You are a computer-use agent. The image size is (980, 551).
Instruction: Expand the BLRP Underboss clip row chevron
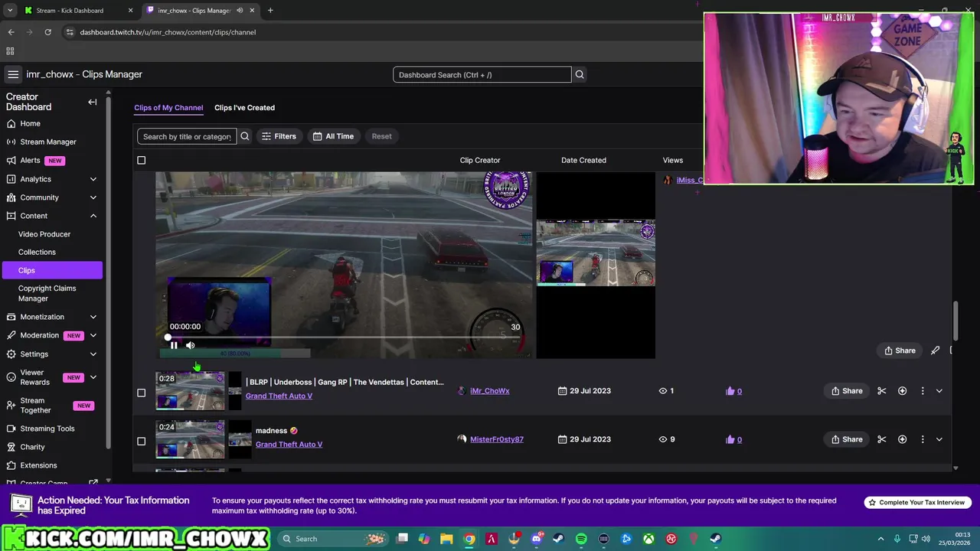point(939,391)
